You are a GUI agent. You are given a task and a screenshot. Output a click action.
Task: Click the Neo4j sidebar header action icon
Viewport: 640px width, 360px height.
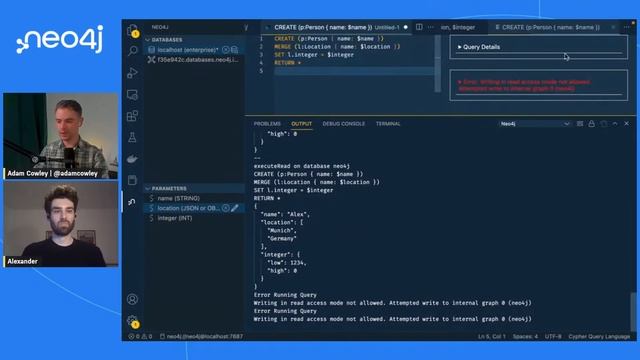click(246, 27)
